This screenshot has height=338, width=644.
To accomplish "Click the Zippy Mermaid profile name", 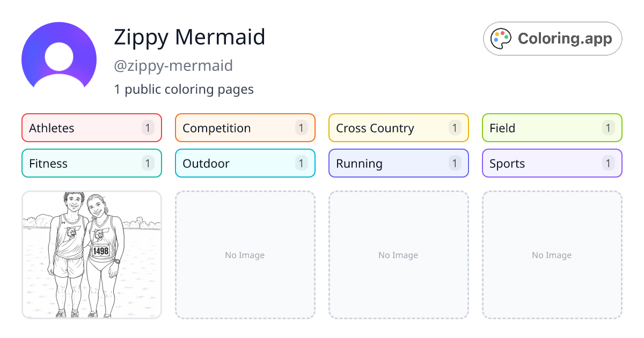I will [x=189, y=37].
